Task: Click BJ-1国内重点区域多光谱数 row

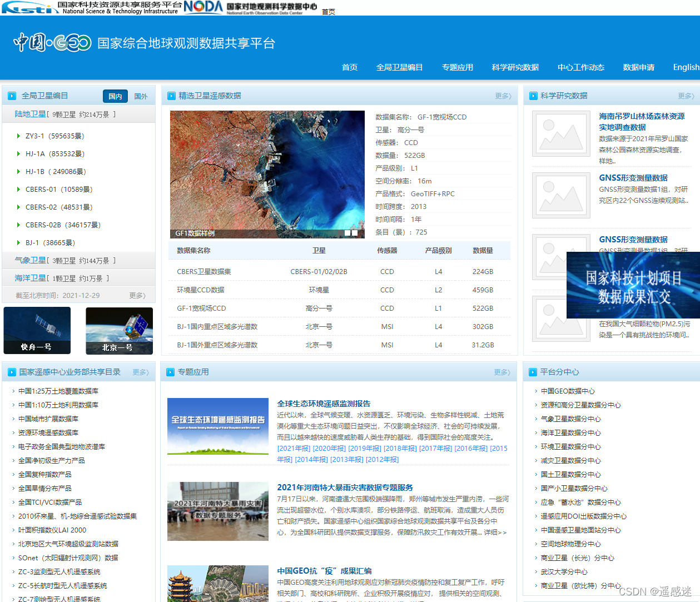Action: pos(339,327)
